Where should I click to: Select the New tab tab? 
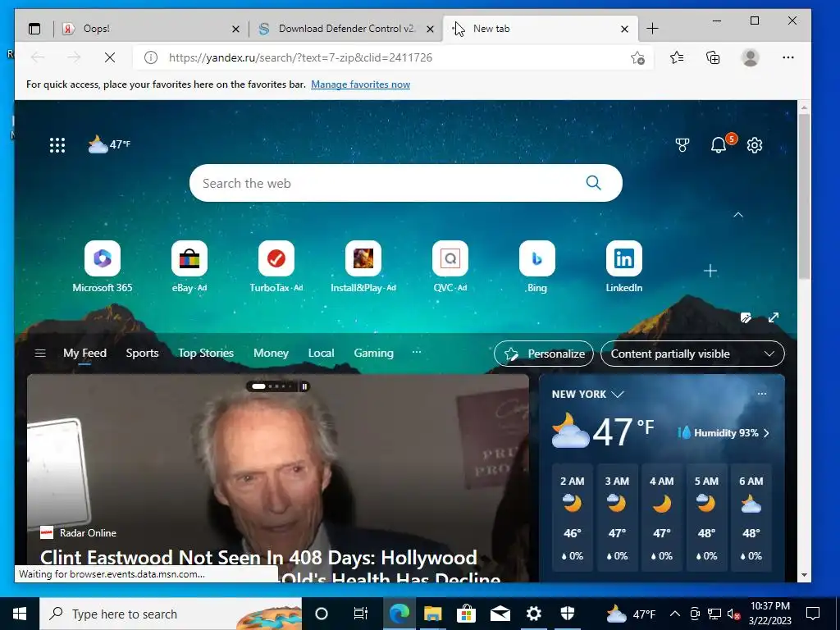pos(541,29)
